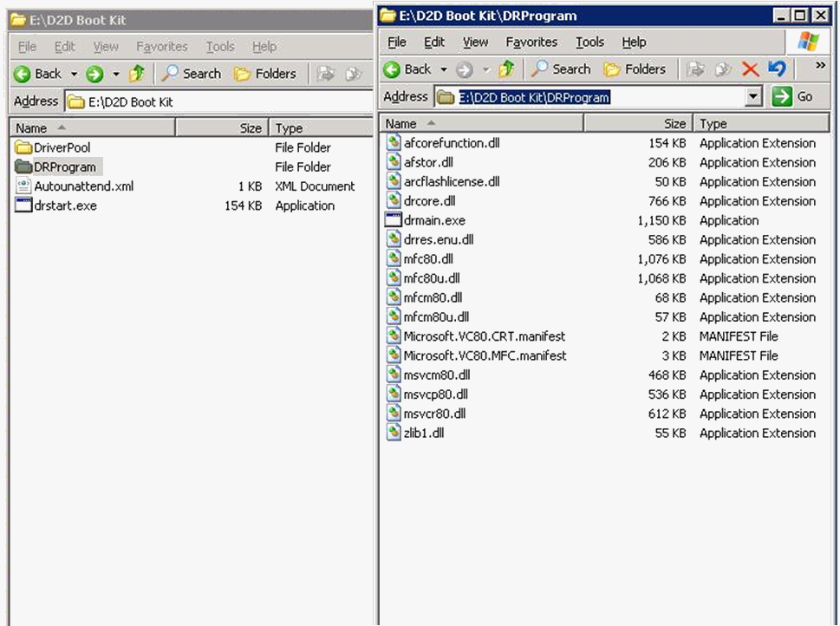Sort by Size column header in right window
The width and height of the screenshot is (840, 626).
click(x=637, y=124)
